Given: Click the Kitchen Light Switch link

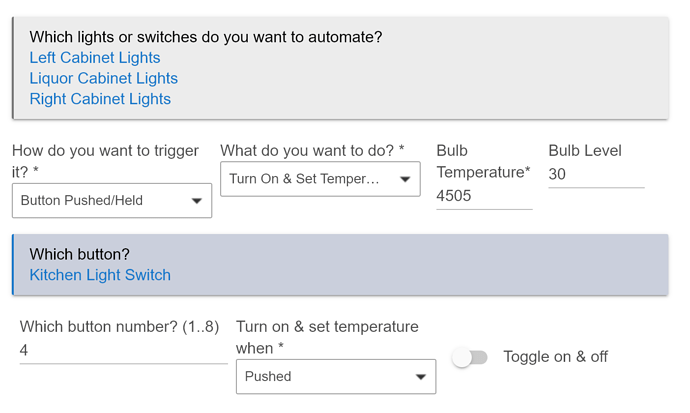Looking at the screenshot, I should (x=100, y=275).
